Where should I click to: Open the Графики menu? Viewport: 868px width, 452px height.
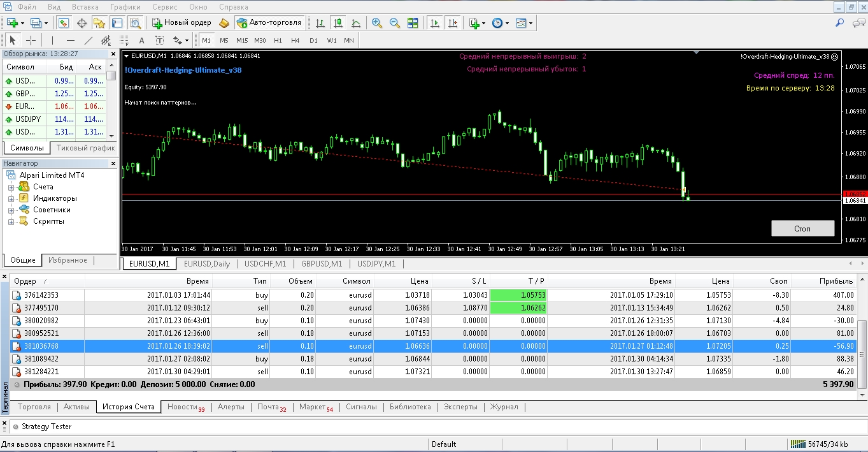pyautogui.click(x=125, y=7)
